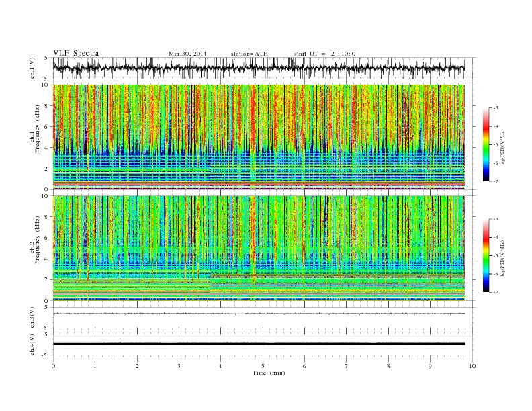Click the "4" kHz tick on ch.1 frequency axis
Image resolution: width=532 pixels, height=411 pixels.
coord(46,148)
